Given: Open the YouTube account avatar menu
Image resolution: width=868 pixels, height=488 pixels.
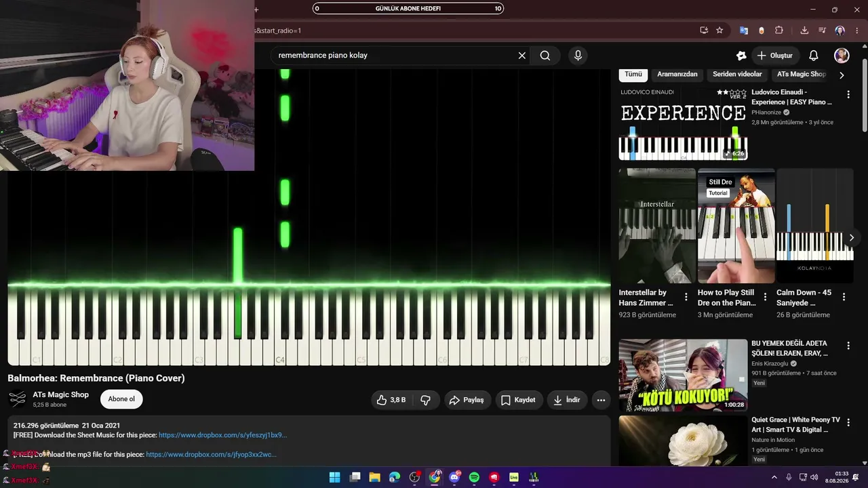Looking at the screenshot, I should coord(842,56).
